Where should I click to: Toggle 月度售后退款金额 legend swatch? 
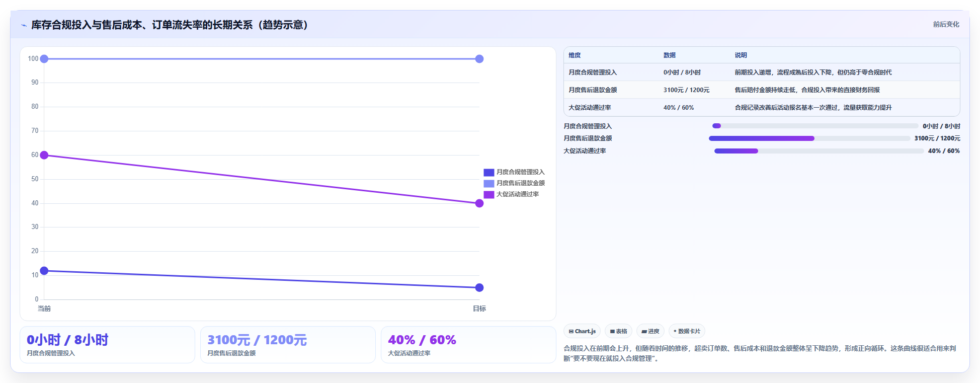pos(488,183)
